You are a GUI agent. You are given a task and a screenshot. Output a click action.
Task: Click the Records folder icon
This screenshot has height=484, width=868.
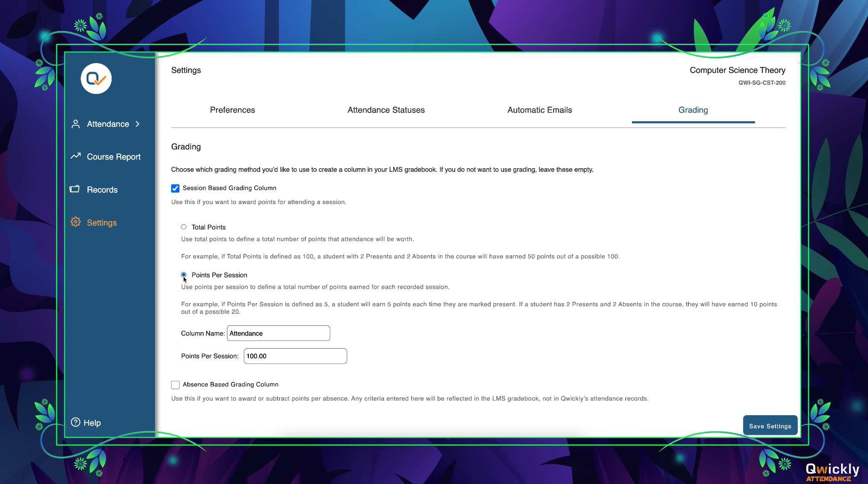[x=75, y=189]
